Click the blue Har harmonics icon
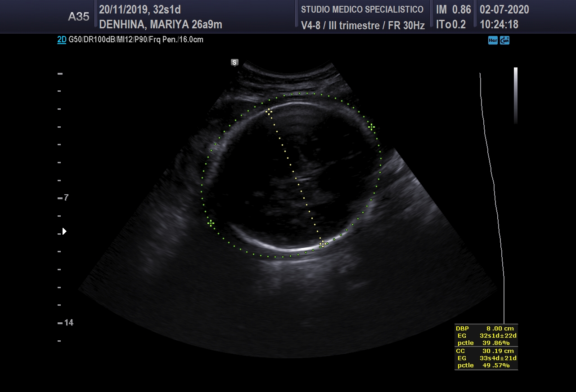This screenshot has width=576, height=392. pos(493,40)
